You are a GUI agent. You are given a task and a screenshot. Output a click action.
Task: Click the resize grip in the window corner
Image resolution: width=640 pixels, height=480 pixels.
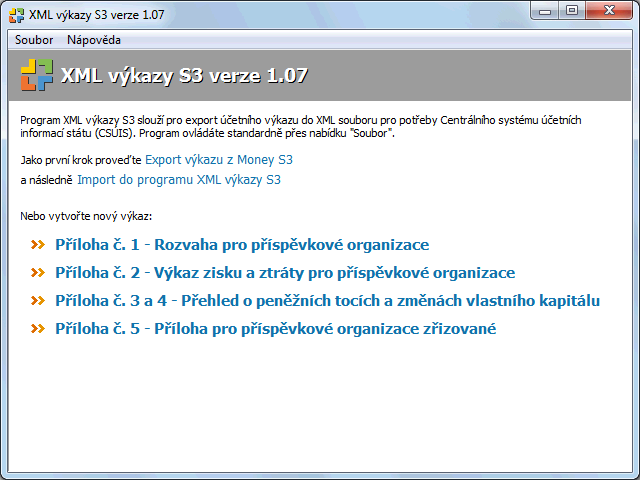tap(631, 471)
